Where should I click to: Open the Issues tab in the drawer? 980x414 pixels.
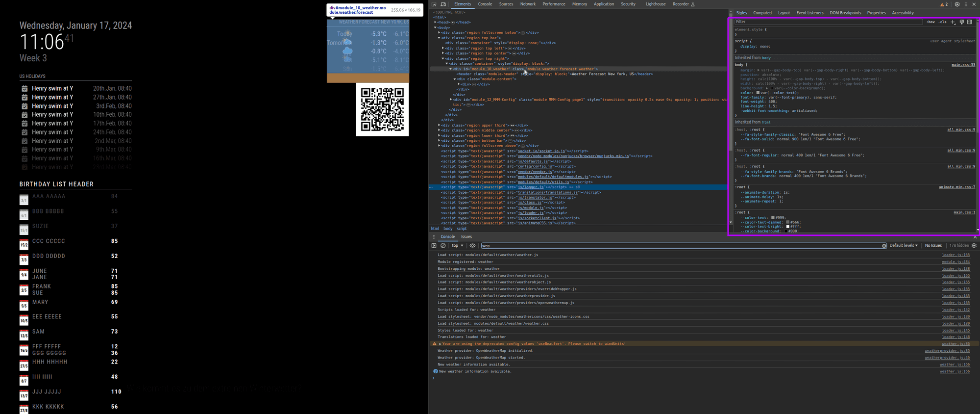click(466, 236)
